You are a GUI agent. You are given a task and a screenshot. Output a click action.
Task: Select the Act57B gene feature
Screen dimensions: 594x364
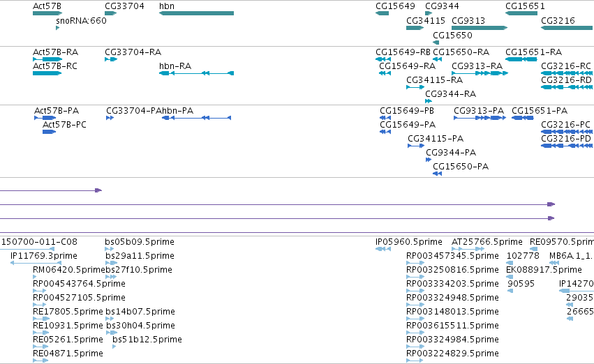pyautogui.click(x=47, y=13)
